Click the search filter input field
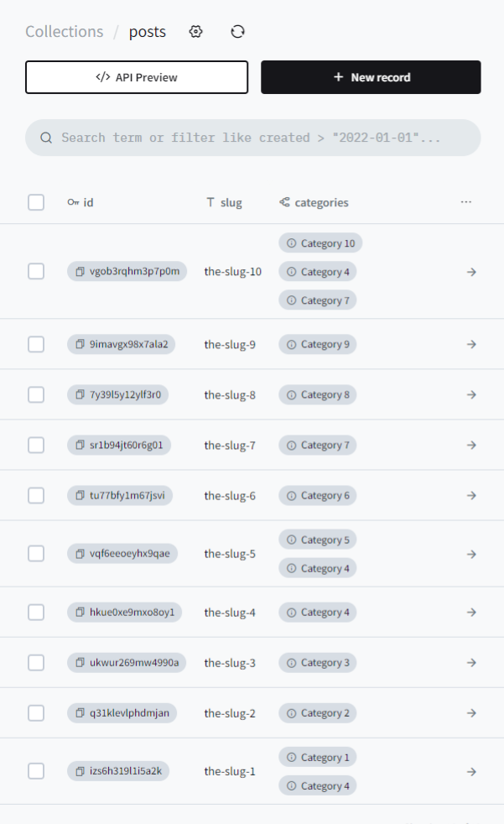 pos(252,137)
